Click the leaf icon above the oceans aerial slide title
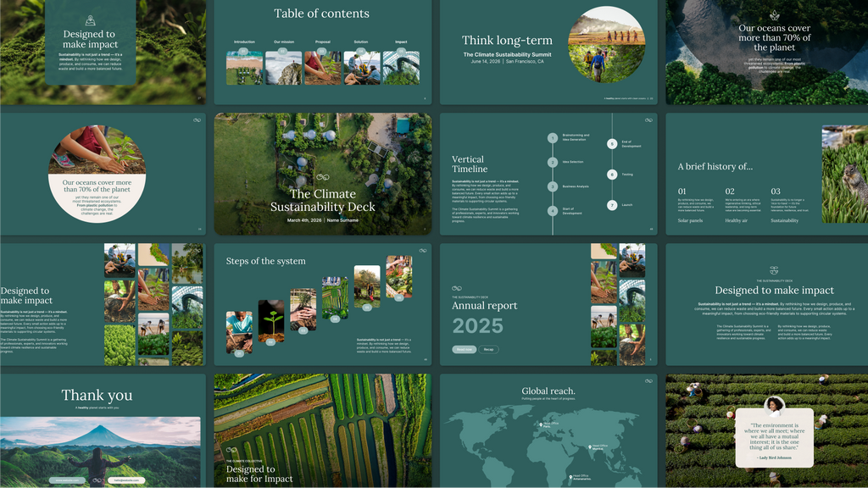 tap(774, 15)
